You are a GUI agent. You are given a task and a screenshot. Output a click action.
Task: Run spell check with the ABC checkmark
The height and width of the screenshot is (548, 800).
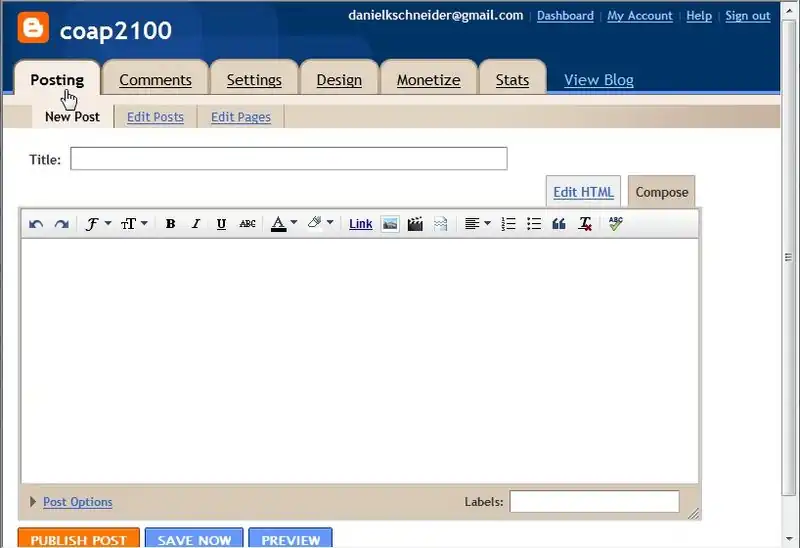point(615,224)
